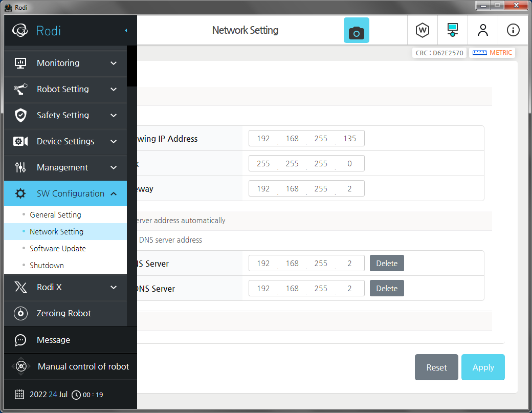Open Zeroing Robot from sidebar
The width and height of the screenshot is (532, 413).
click(65, 313)
